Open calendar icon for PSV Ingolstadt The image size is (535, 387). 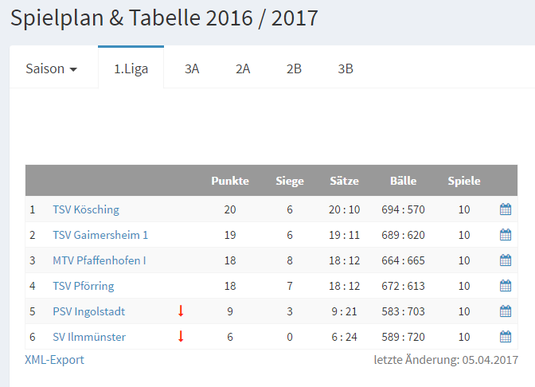point(505,311)
